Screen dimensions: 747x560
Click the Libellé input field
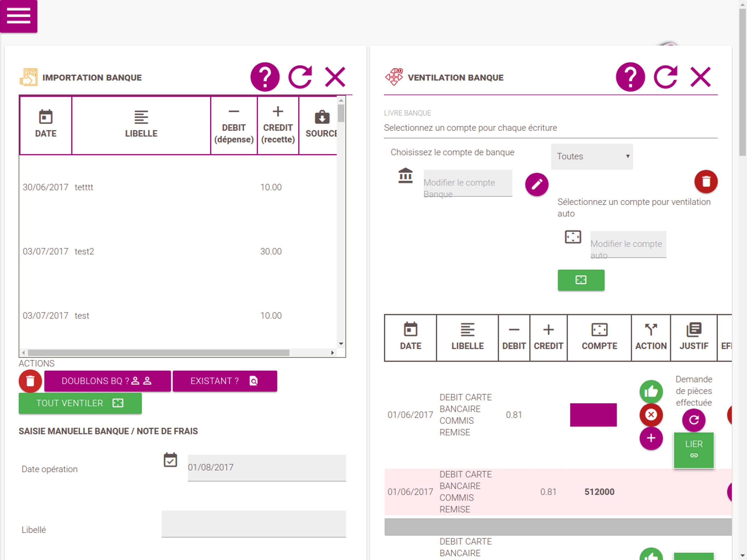pos(254,524)
